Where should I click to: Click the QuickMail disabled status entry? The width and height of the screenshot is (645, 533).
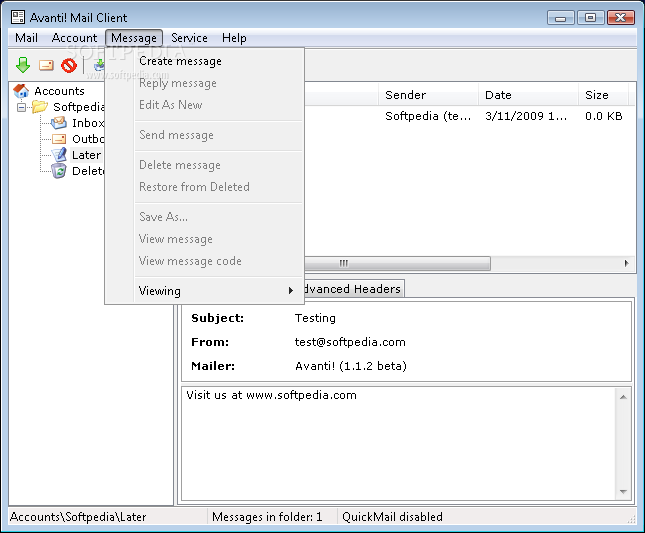click(392, 517)
